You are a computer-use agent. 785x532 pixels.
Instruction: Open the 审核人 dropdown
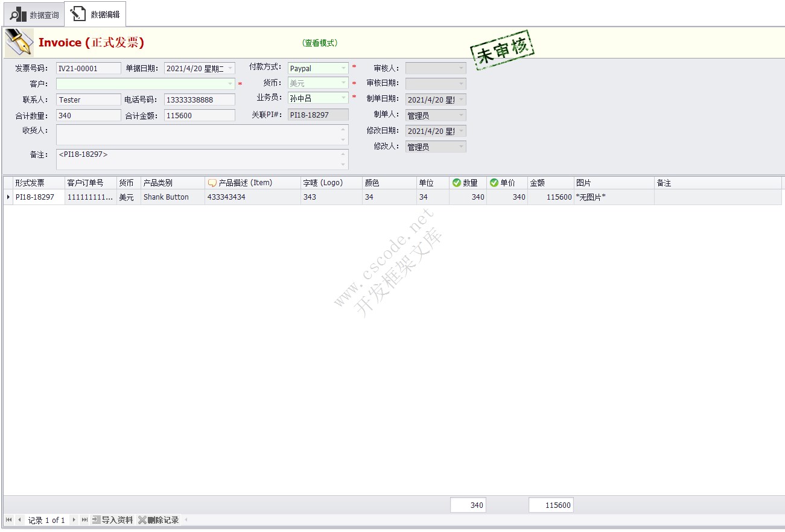point(462,69)
